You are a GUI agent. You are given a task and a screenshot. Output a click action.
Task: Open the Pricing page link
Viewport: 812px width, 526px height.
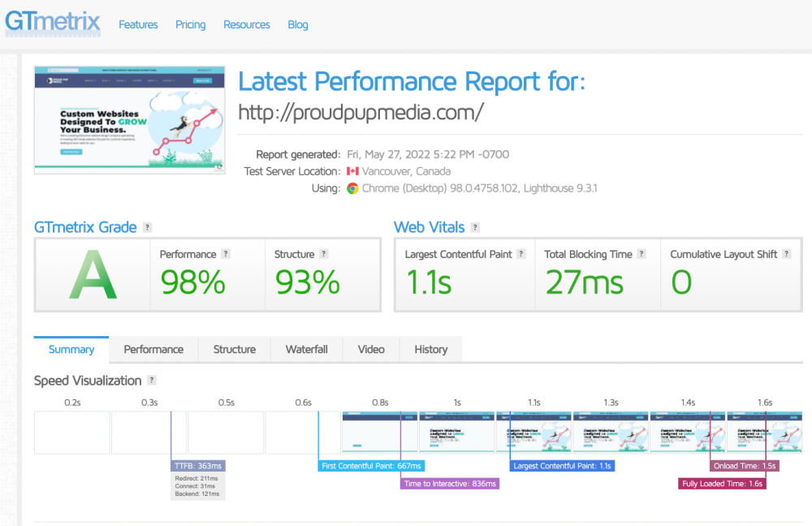coord(191,25)
